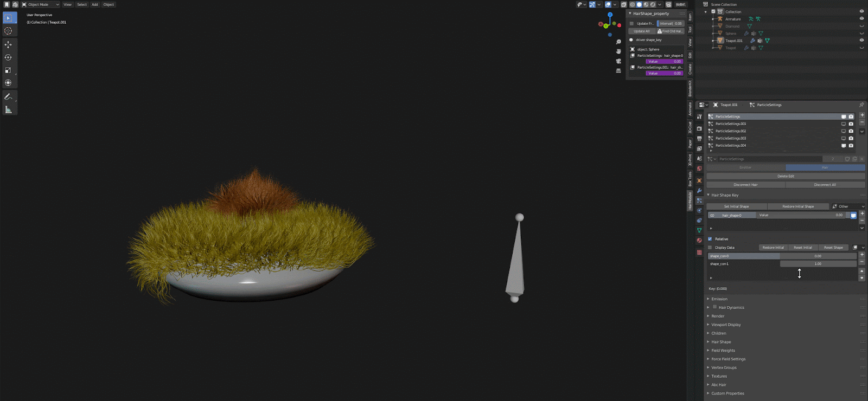
Task: Open the HairModule sidebar tab
Action: tap(690, 201)
